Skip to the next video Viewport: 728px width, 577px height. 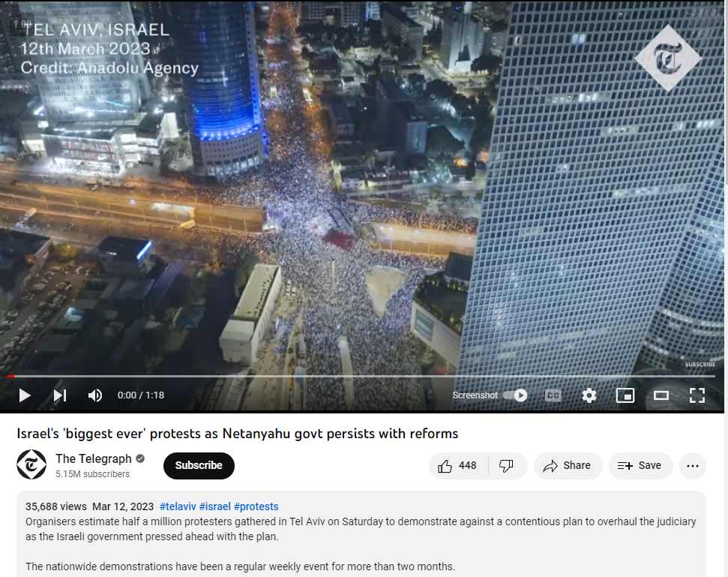tap(60, 395)
